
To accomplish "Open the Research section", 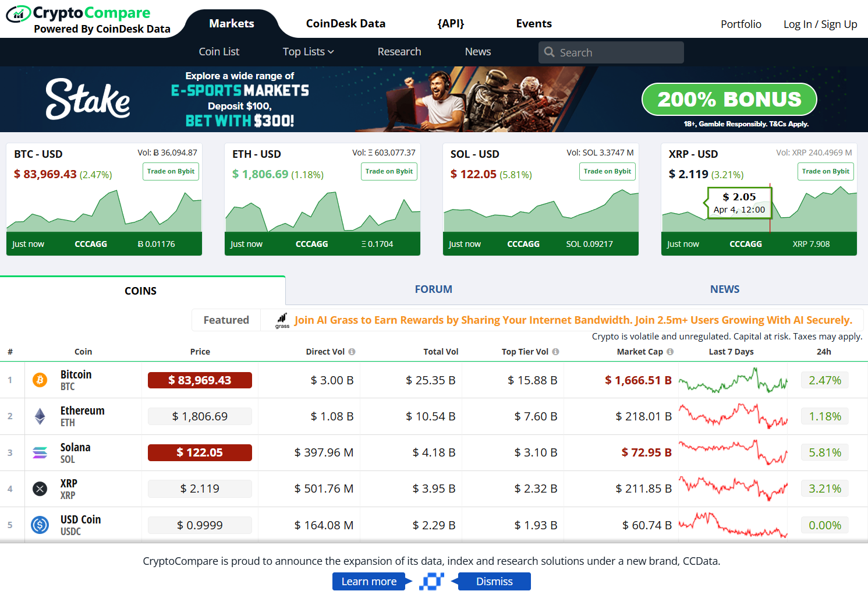I will pyautogui.click(x=399, y=52).
